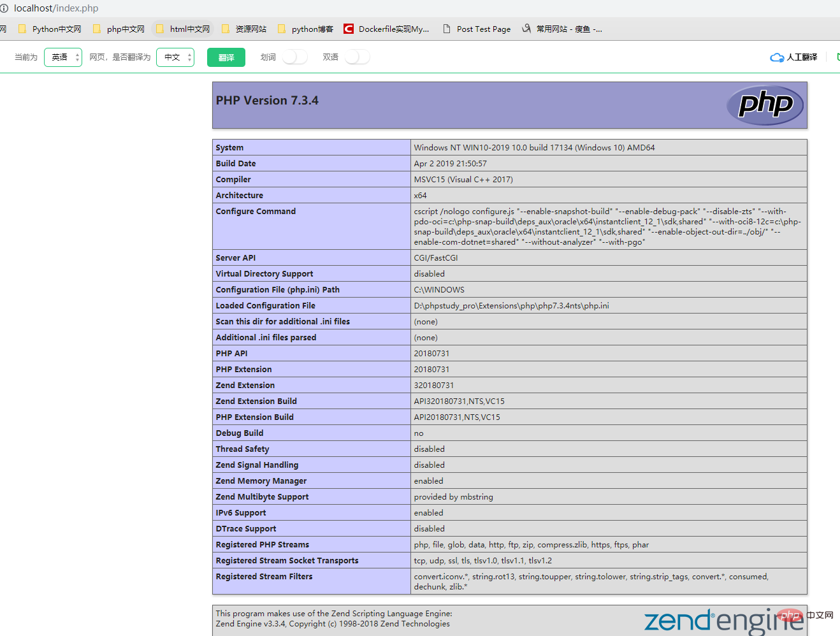840x636 pixels.
Task: Click the Zend Memory Manager label
Action: point(261,481)
